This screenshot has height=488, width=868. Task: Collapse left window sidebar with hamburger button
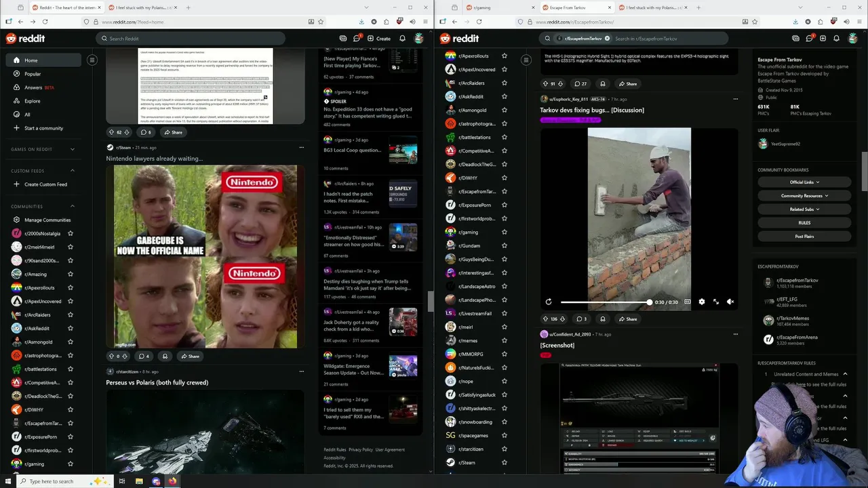(x=92, y=60)
